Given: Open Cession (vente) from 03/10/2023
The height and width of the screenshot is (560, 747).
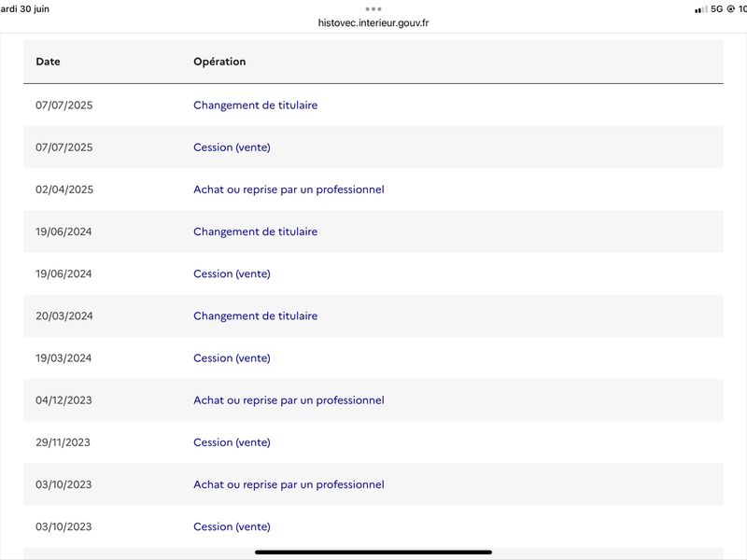Looking at the screenshot, I should pos(232,526).
